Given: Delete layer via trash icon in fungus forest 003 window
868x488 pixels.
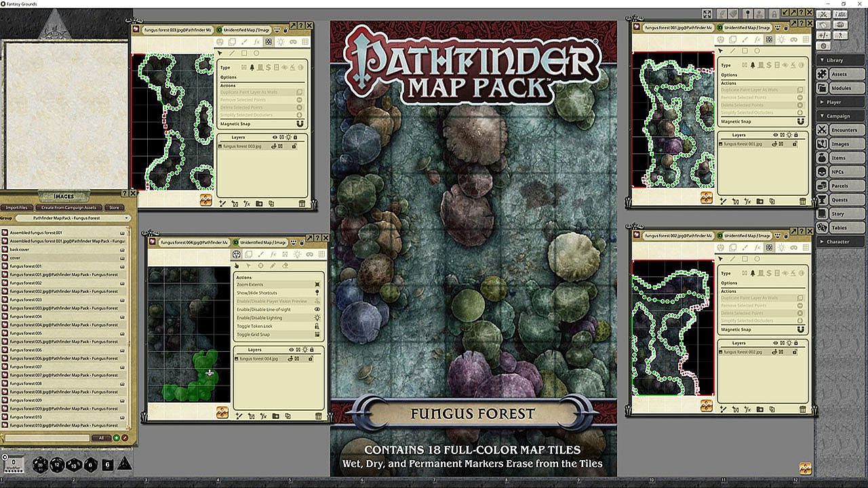Looking at the screenshot, I should (x=302, y=203).
